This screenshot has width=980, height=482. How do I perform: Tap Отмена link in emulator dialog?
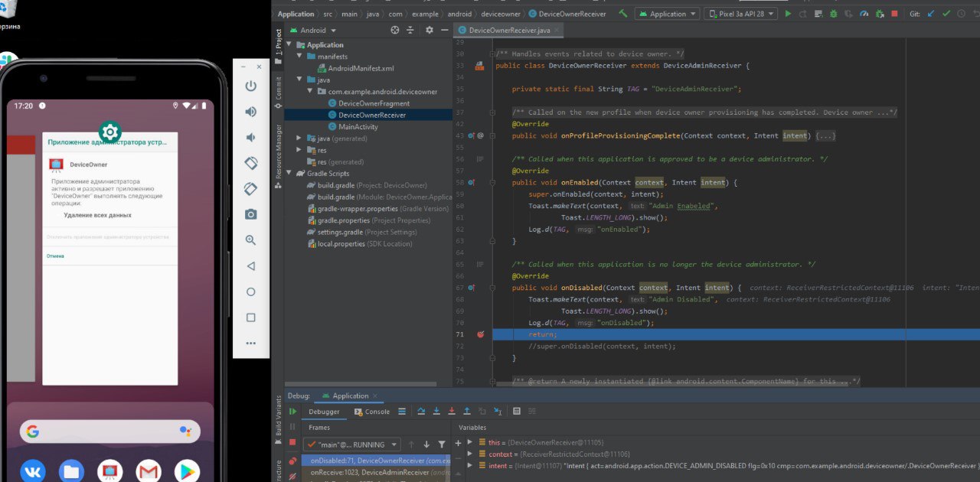(x=55, y=256)
